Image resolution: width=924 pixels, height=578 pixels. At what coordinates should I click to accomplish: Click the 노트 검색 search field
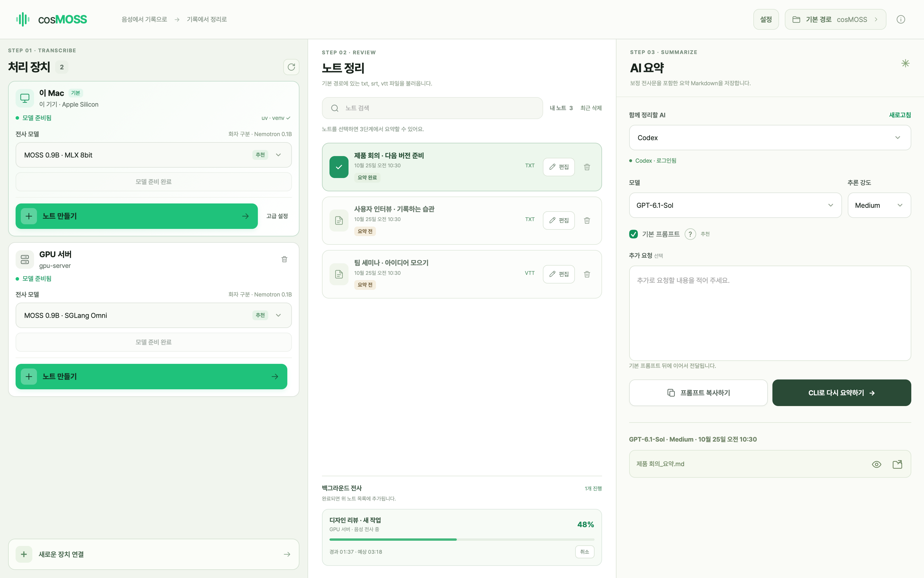(x=432, y=108)
